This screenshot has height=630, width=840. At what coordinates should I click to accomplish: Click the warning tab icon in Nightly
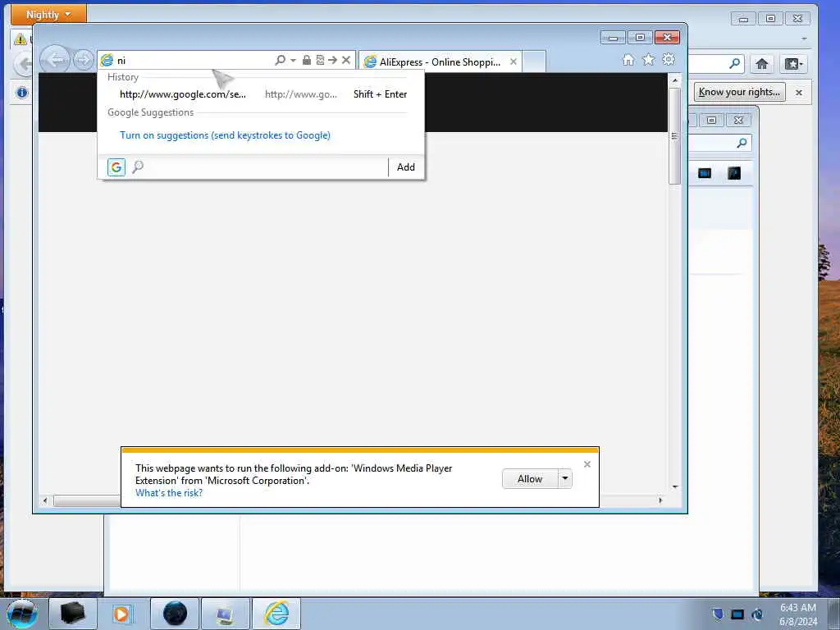tap(20, 39)
